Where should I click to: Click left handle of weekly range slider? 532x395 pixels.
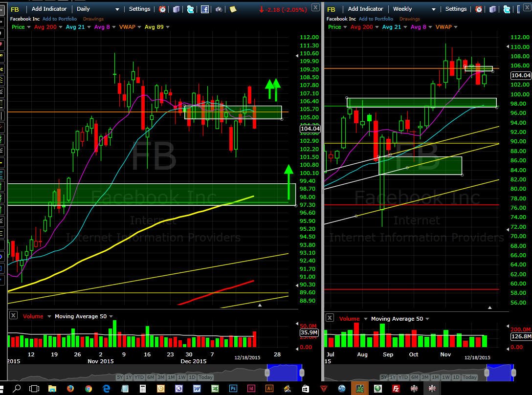[x=487, y=373]
